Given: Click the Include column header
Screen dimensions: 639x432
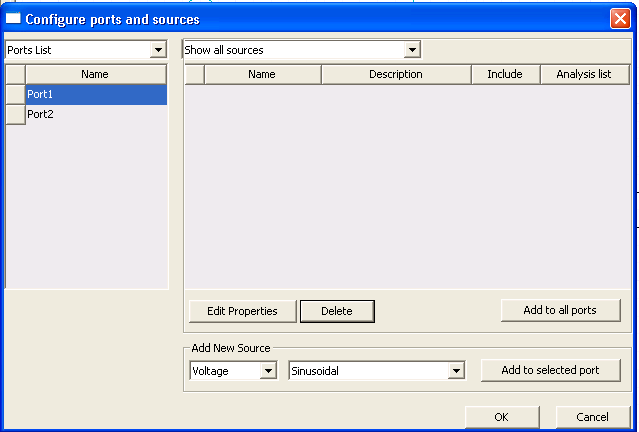Looking at the screenshot, I should [x=505, y=74].
